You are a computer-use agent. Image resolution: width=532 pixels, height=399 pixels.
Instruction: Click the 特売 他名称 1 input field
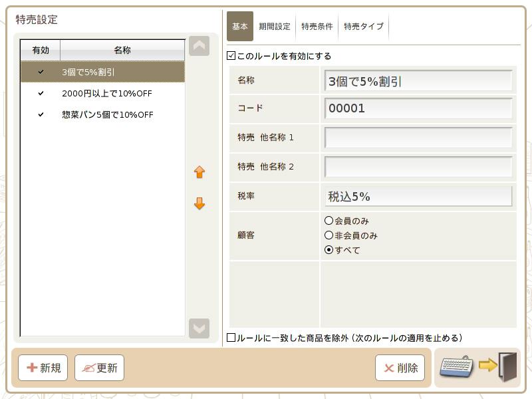coord(418,138)
